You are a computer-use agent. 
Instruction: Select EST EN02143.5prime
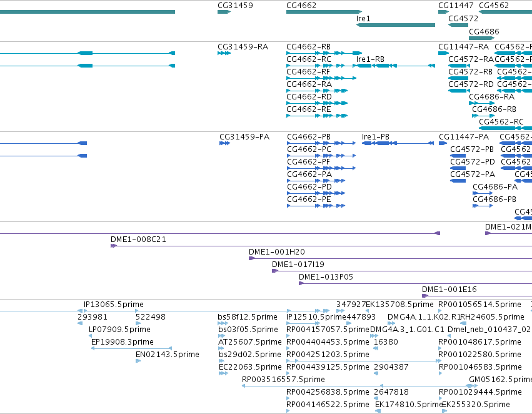[x=168, y=355]
